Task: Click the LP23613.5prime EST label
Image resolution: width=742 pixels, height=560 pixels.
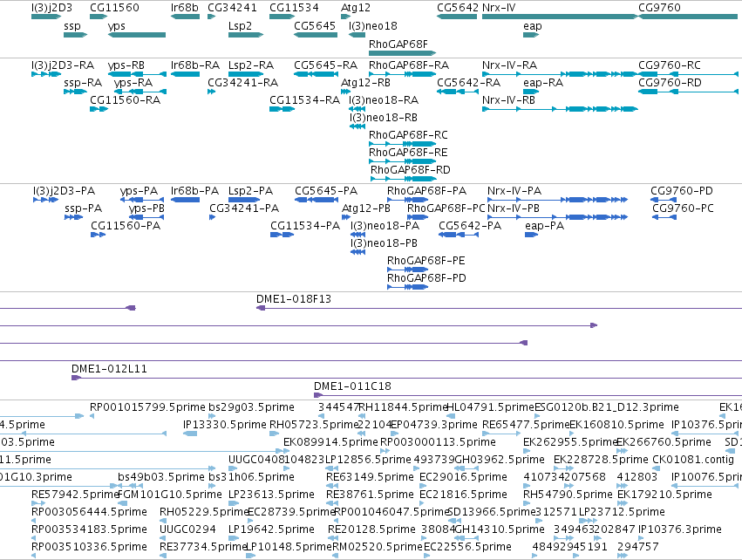Action: (272, 495)
